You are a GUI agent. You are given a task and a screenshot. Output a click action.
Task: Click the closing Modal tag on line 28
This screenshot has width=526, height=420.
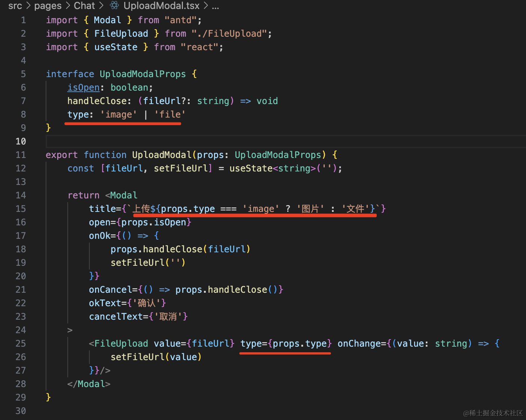[x=91, y=384]
